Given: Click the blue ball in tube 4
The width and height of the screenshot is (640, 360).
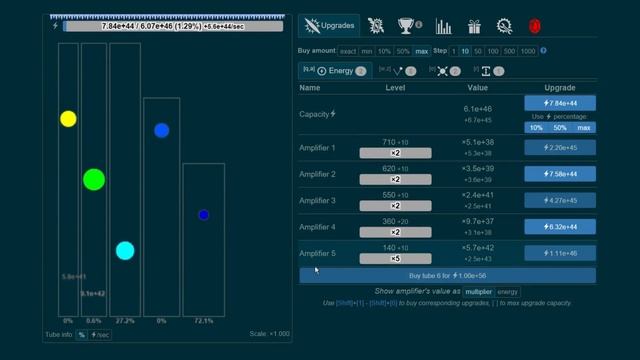Looking at the screenshot, I should 162,130.
